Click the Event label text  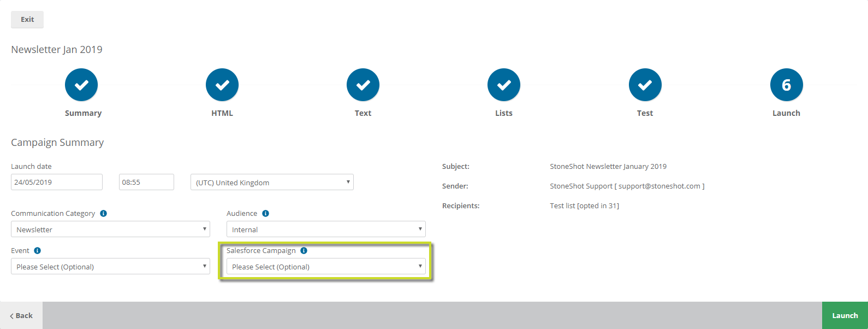point(20,250)
